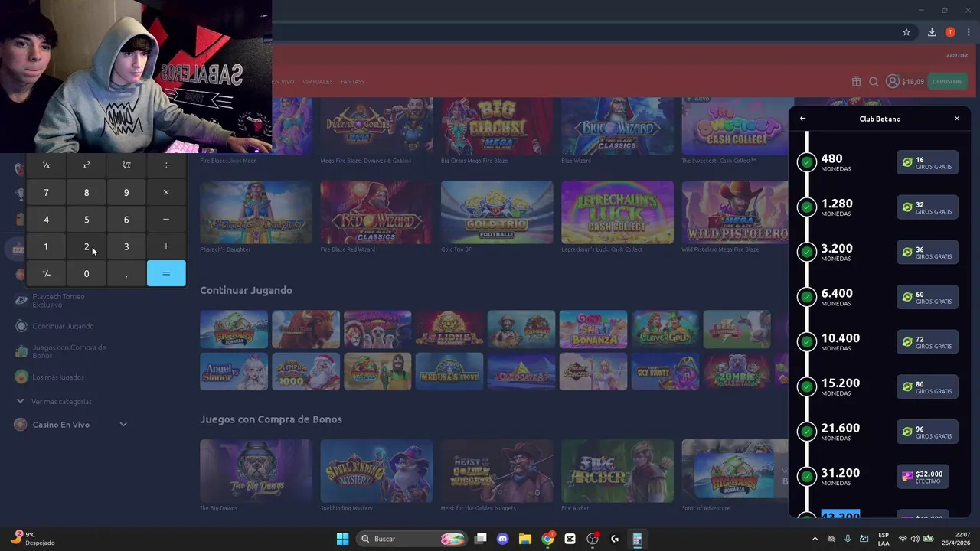Bookmark page with the star icon
Image resolution: width=980 pixels, height=551 pixels.
coord(906,32)
